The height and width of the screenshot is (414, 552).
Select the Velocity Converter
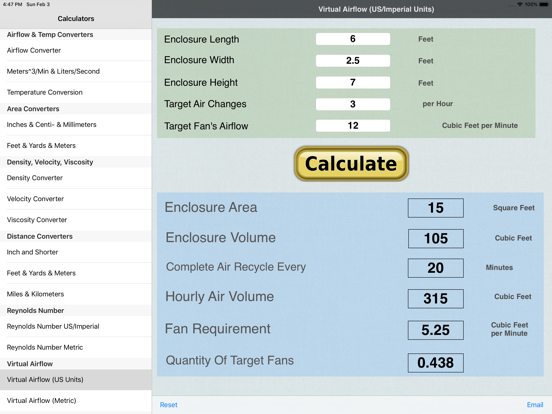point(76,199)
